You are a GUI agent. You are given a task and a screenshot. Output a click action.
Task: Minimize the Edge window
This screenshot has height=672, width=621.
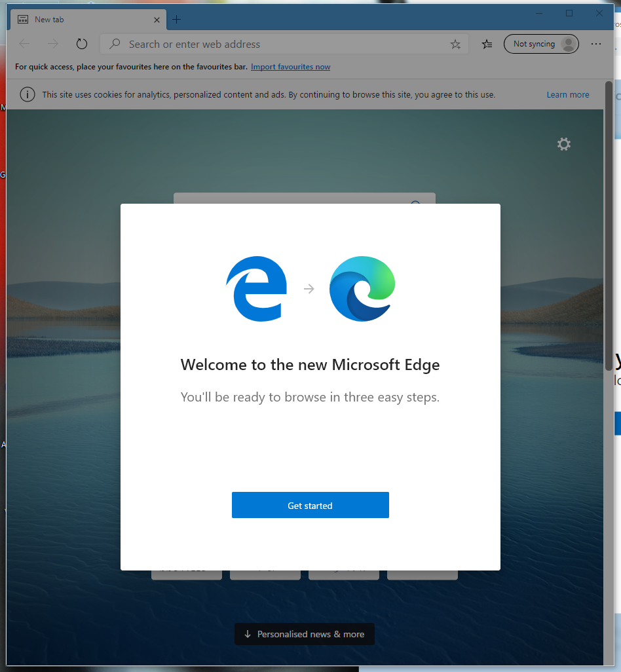[x=539, y=13]
